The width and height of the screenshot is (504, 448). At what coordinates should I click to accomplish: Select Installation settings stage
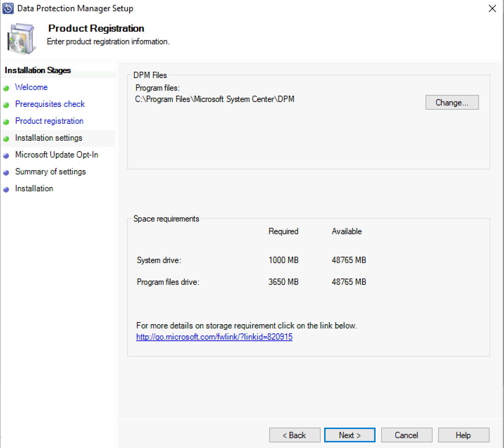[x=49, y=138]
